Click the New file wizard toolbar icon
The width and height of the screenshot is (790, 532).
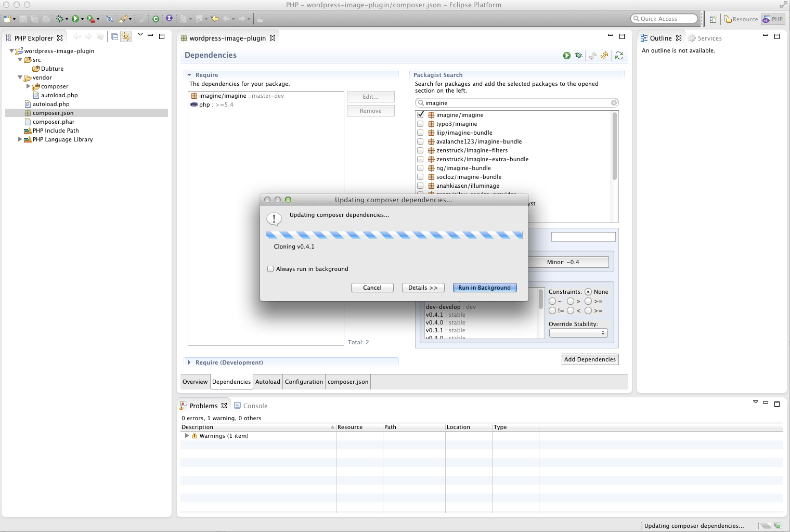7,19
